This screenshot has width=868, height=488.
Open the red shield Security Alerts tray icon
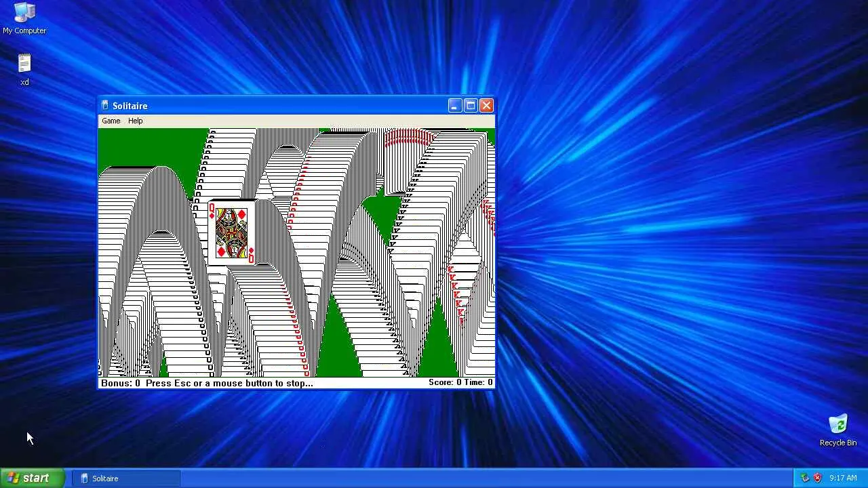817,478
